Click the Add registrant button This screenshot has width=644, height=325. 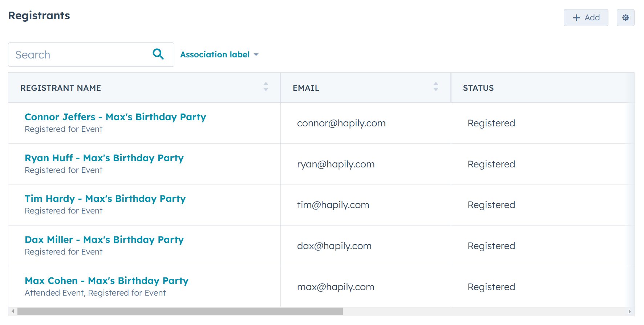click(x=586, y=18)
